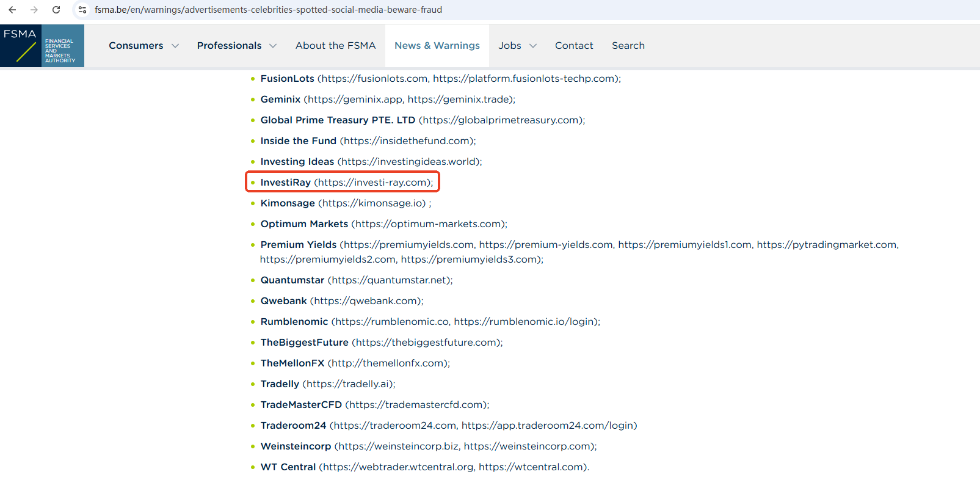
Task: Click the Quantumstar list entry
Action: coord(292,280)
